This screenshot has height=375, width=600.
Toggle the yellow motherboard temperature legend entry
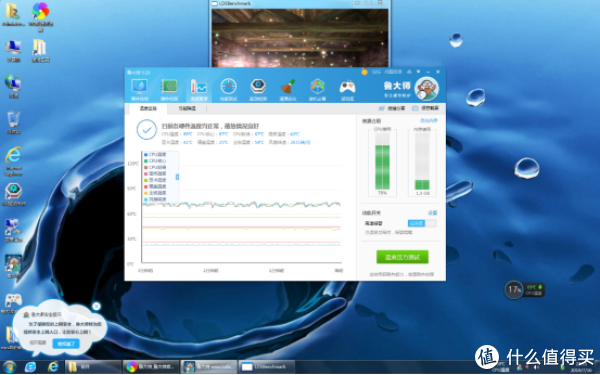[x=155, y=193]
